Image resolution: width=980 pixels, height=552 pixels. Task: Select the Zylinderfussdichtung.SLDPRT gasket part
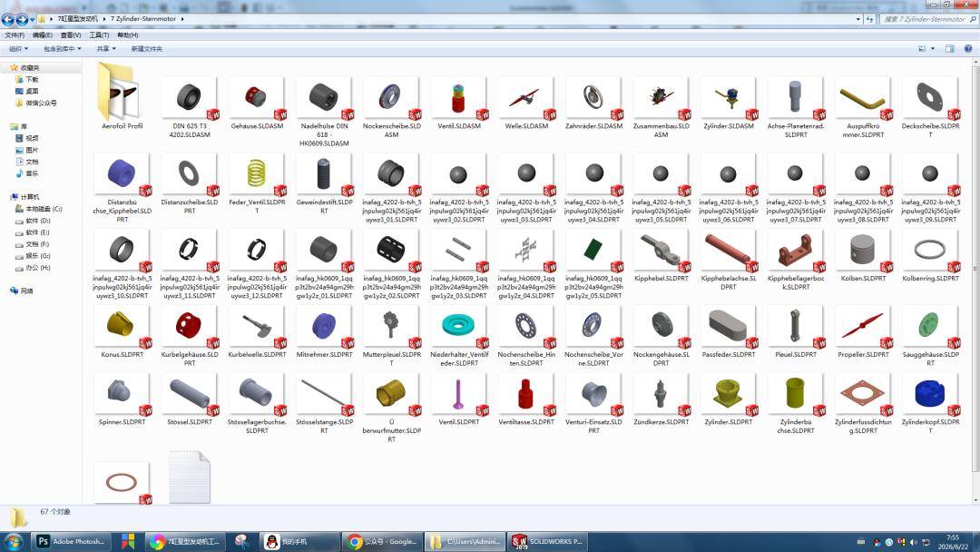point(863,404)
